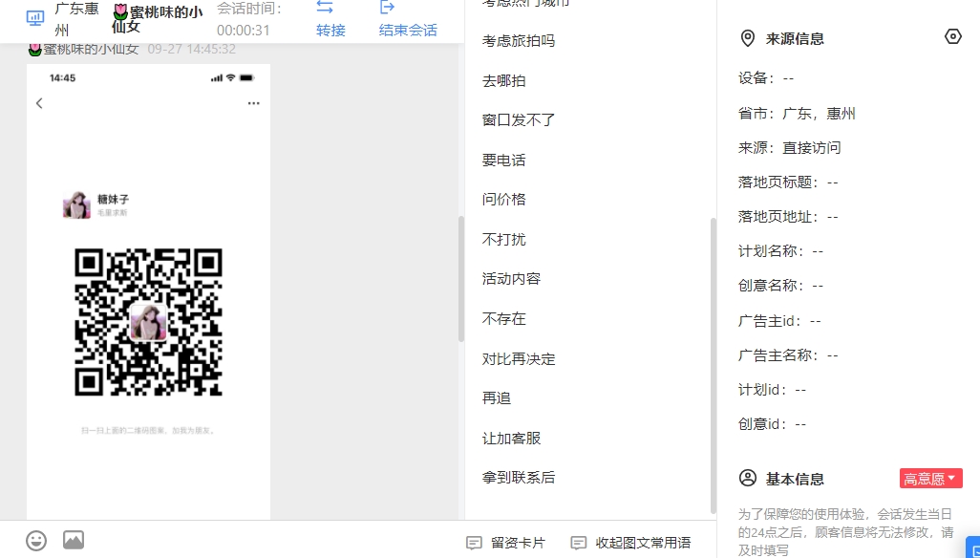Click the person icon beside 基本信息
Image resolution: width=980 pixels, height=558 pixels.
(748, 478)
